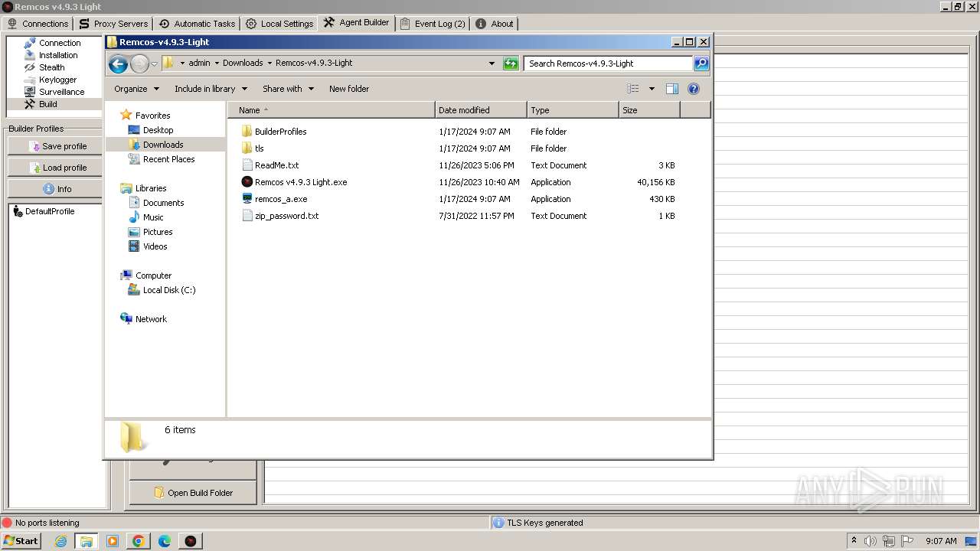Image resolution: width=980 pixels, height=551 pixels.
Task: Open Videos library
Action: click(x=155, y=246)
